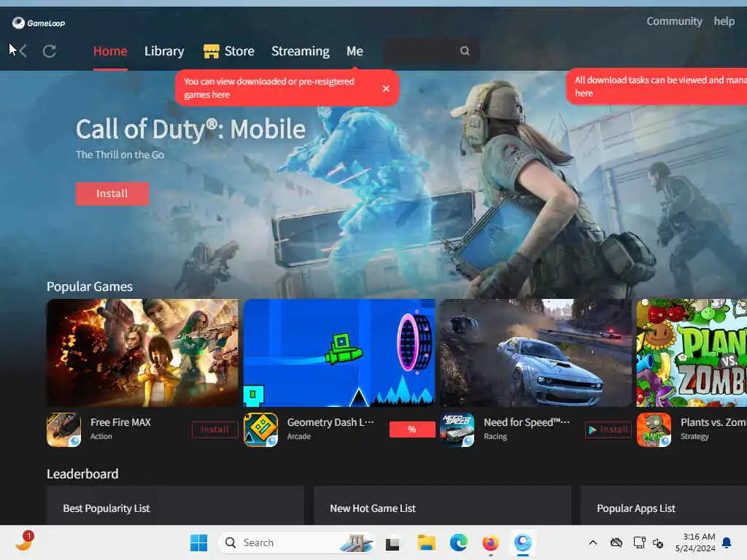Refresh the page with reload icon
Image resolution: width=747 pixels, height=560 pixels.
click(50, 51)
